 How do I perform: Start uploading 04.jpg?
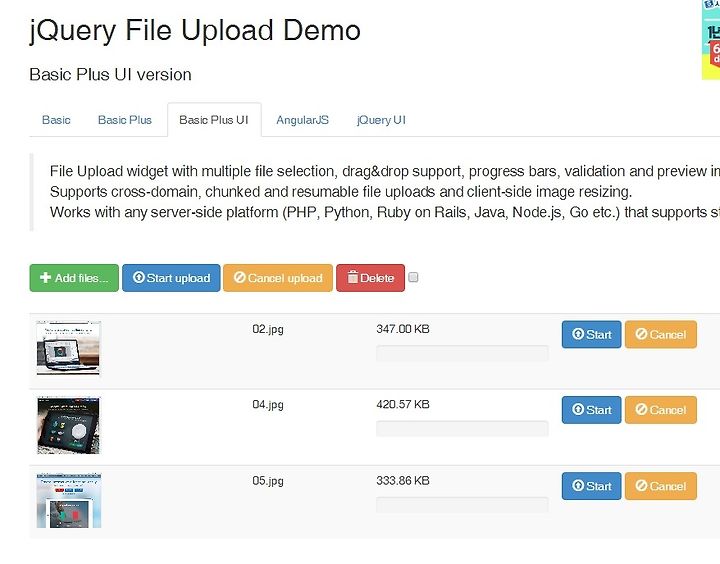tap(591, 410)
